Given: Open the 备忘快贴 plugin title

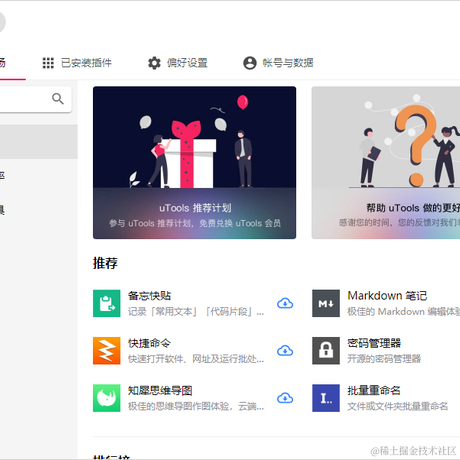Looking at the screenshot, I should [x=149, y=296].
